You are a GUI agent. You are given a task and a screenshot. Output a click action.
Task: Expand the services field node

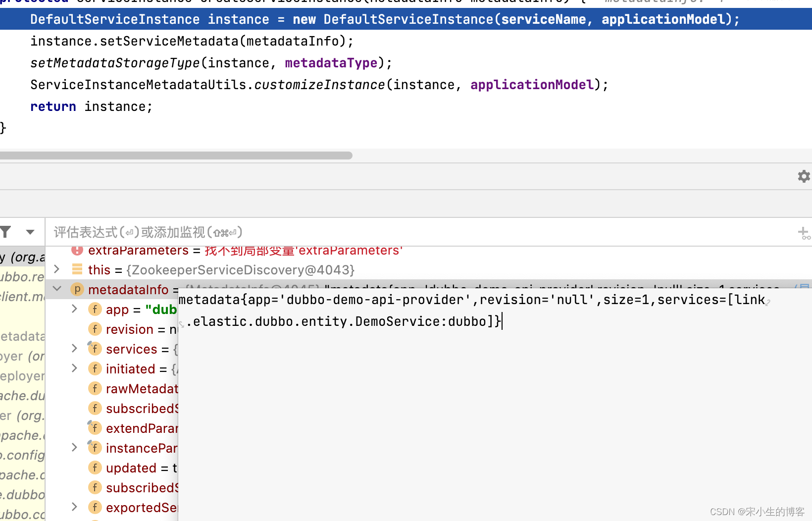pyautogui.click(x=75, y=349)
